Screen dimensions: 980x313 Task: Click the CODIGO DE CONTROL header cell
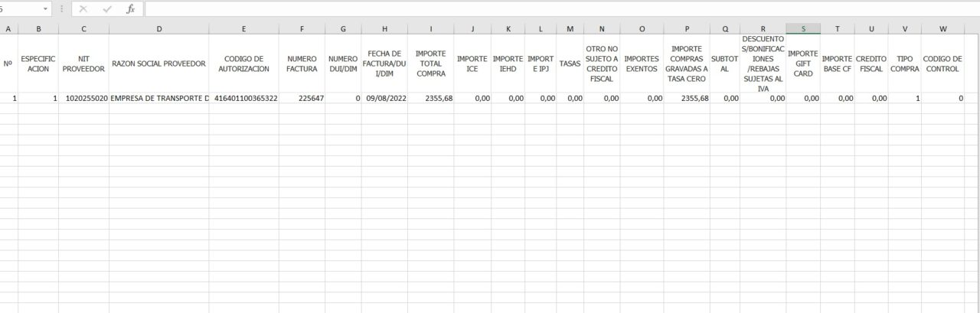(x=942, y=64)
